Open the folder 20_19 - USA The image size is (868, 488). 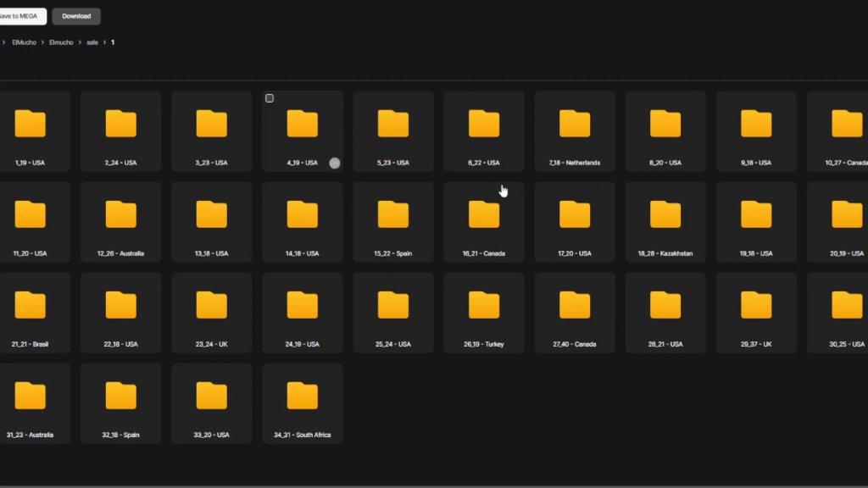837,222
